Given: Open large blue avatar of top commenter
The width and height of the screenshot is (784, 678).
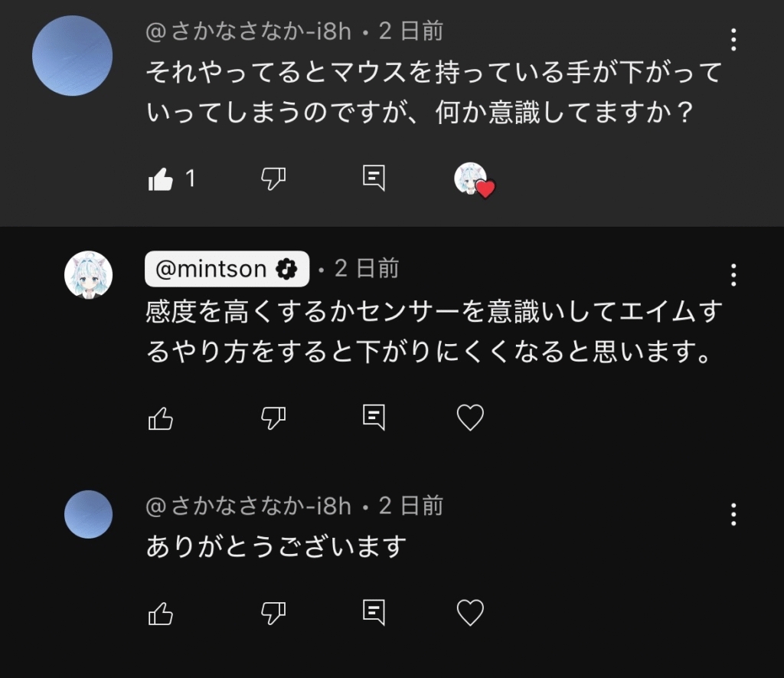Looking at the screenshot, I should click(x=73, y=56).
